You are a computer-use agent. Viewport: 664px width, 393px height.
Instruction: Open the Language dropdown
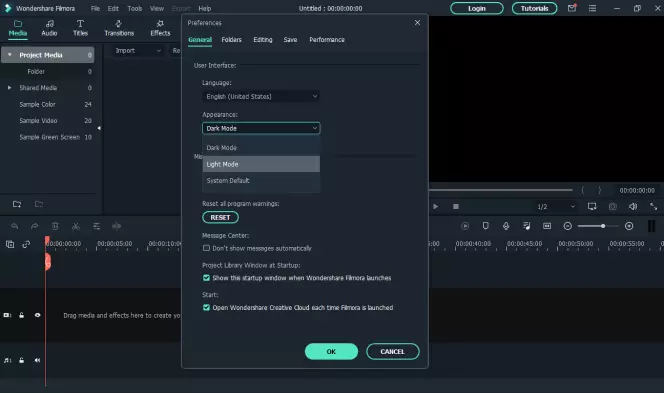(261, 97)
